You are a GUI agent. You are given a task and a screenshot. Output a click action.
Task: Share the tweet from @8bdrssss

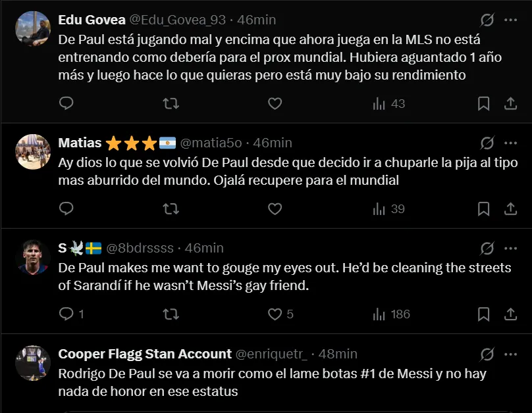tap(510, 314)
